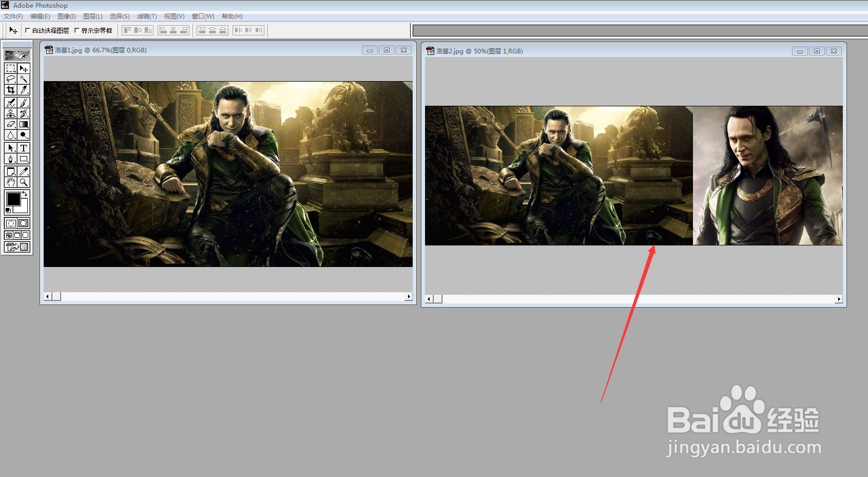Image resolution: width=868 pixels, height=477 pixels.
Task: Open the 选择(S) menu
Action: pyautogui.click(x=119, y=16)
